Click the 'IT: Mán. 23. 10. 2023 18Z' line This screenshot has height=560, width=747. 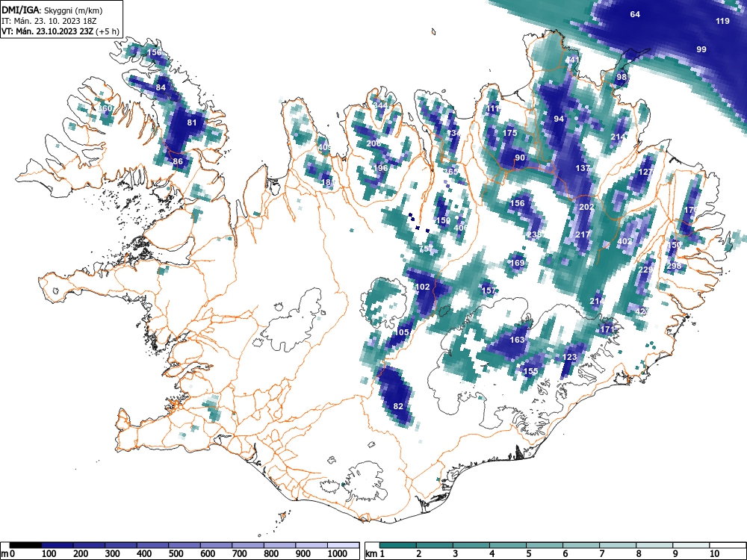coord(49,21)
